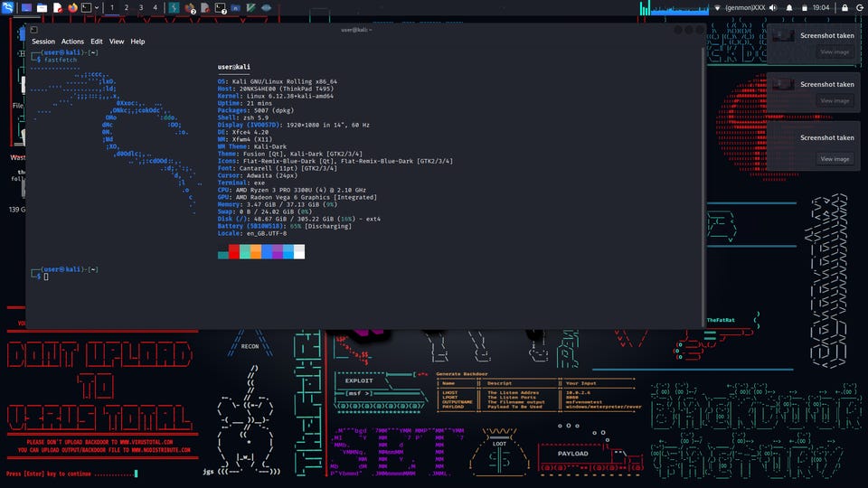Click View image in top notification
The width and height of the screenshot is (868, 488).
tap(835, 52)
